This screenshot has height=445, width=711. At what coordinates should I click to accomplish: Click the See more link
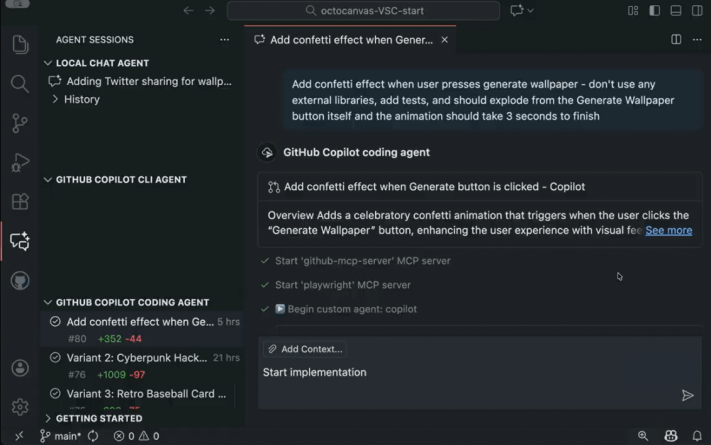(668, 230)
